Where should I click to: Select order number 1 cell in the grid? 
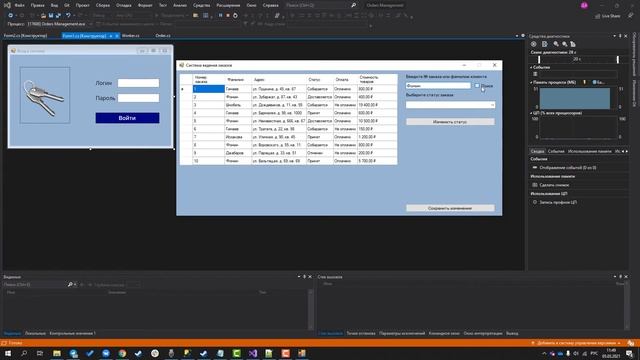point(209,89)
